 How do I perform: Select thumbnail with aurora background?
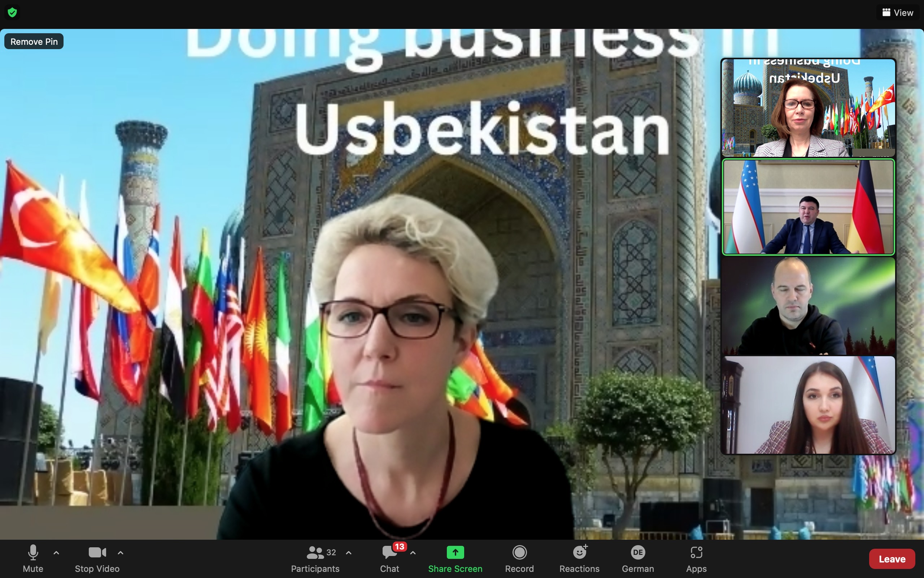808,306
